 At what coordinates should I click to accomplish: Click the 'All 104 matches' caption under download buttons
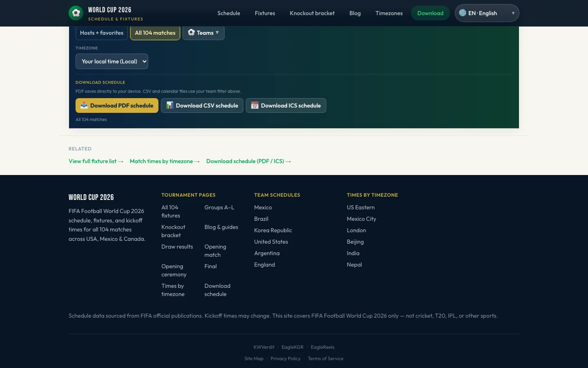pyautogui.click(x=91, y=119)
